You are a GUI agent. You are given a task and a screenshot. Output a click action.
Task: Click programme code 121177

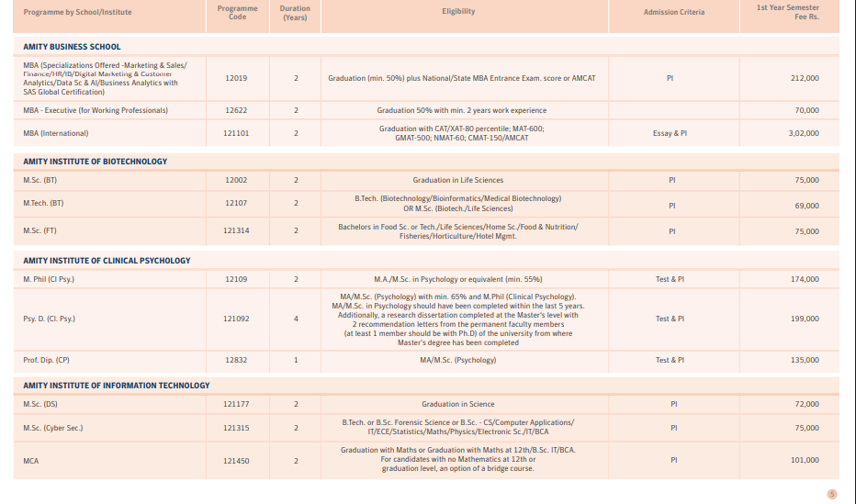236,404
